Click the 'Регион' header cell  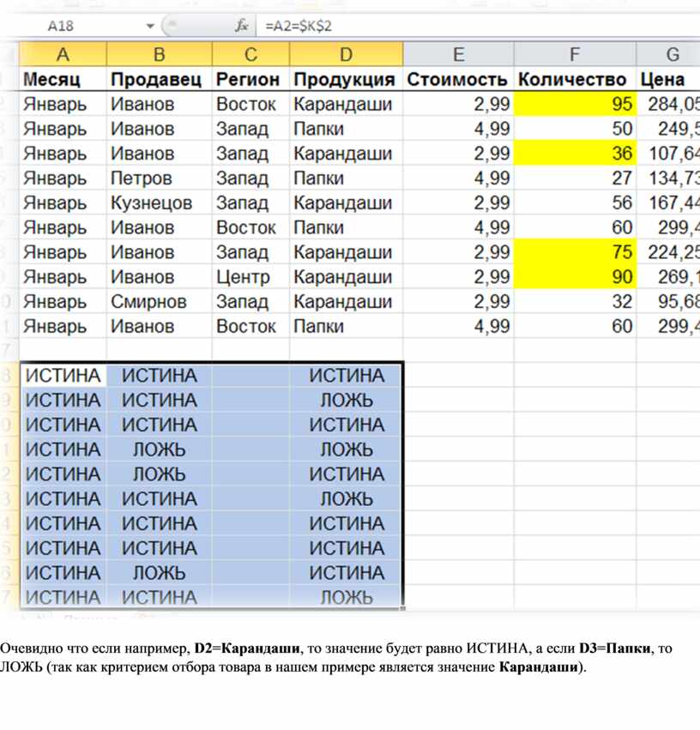coord(250,79)
